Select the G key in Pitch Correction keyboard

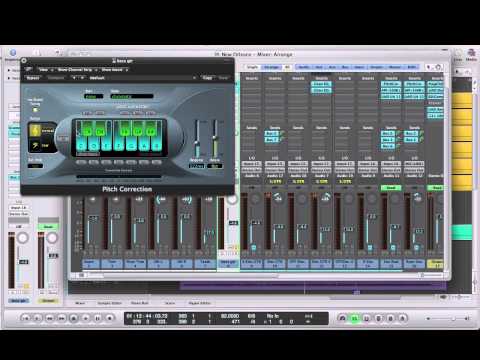pos(132,145)
